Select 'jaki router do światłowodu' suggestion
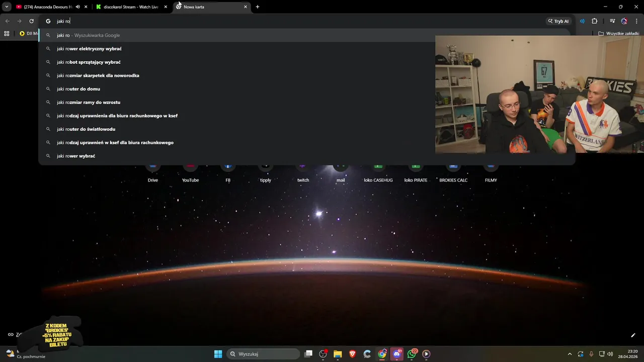The width and height of the screenshot is (644, 362). click(x=237, y=129)
